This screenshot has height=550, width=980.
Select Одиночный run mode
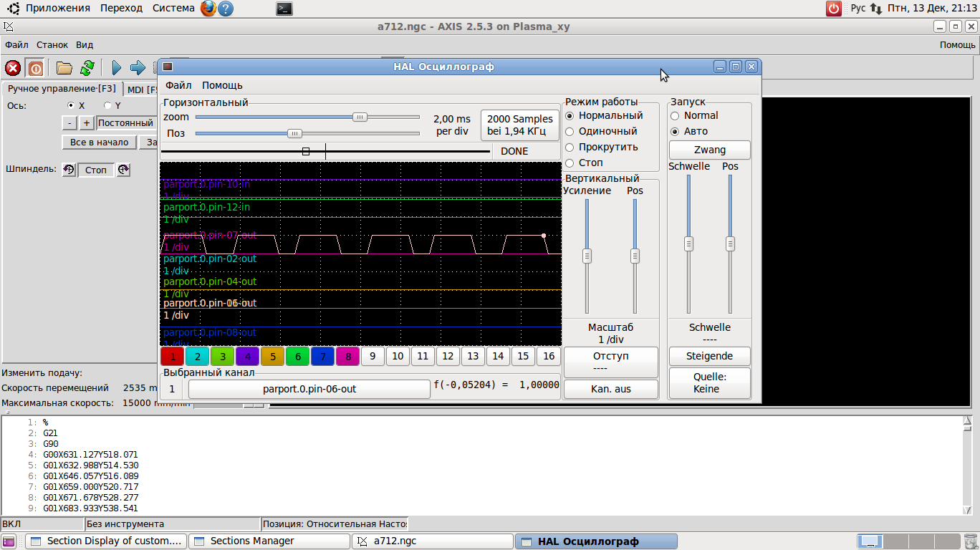(x=570, y=131)
